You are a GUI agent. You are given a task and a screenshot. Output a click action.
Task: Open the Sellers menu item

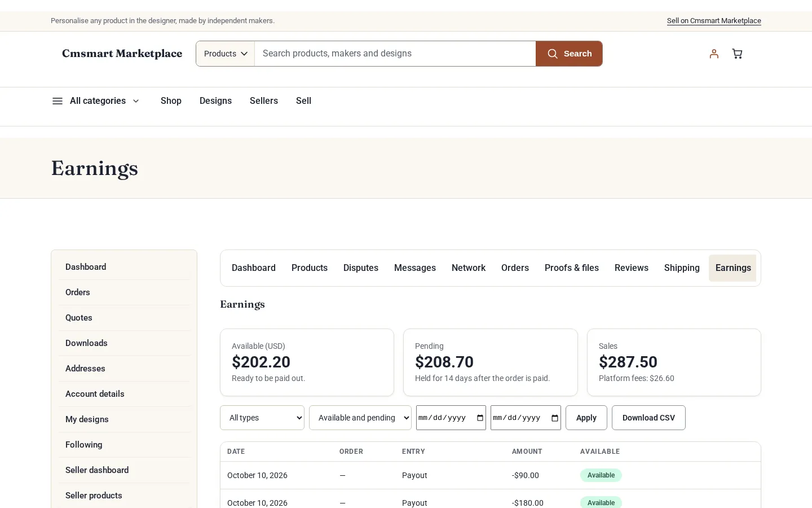(x=264, y=101)
